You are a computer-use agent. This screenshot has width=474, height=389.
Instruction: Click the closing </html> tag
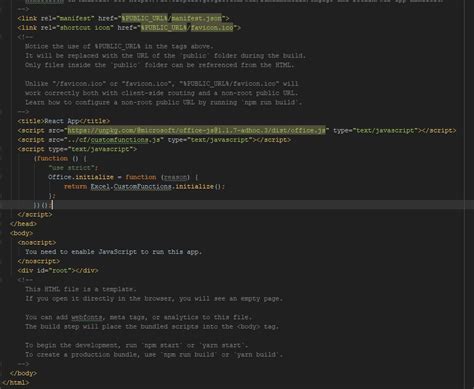[16, 382]
